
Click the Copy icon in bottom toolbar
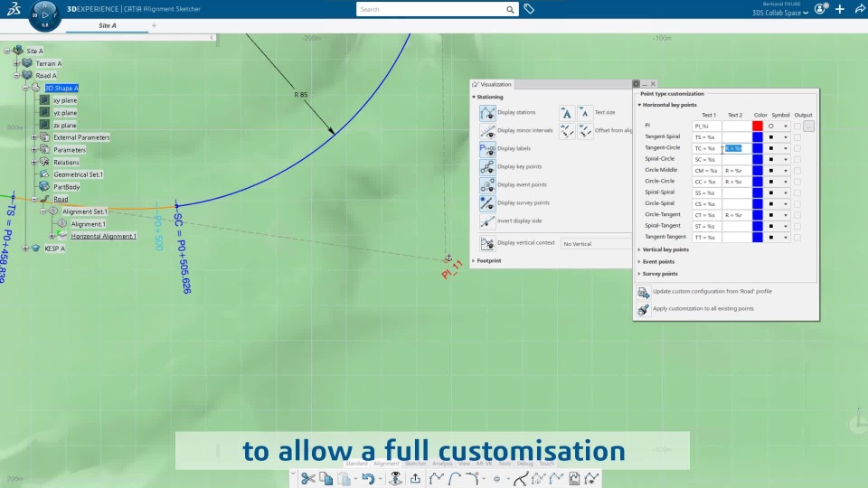click(326, 479)
